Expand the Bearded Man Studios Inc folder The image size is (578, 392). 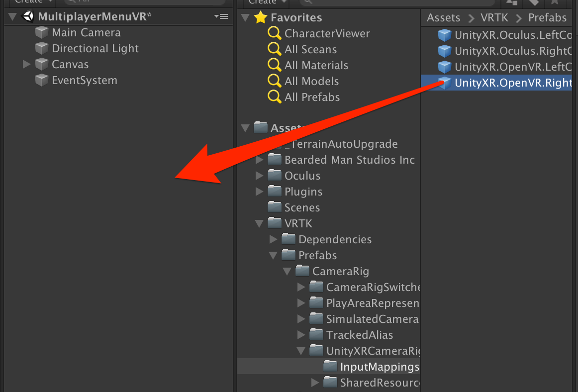click(259, 160)
